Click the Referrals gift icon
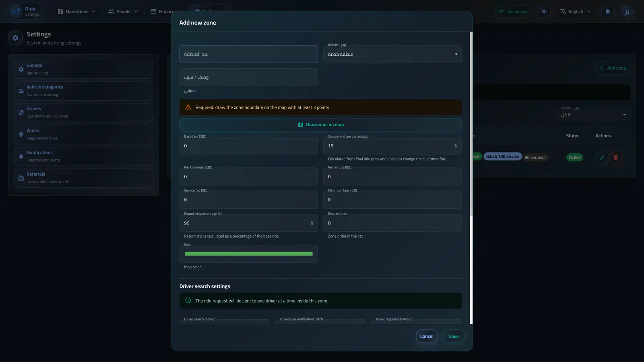The width and height of the screenshot is (644, 362). point(21,178)
